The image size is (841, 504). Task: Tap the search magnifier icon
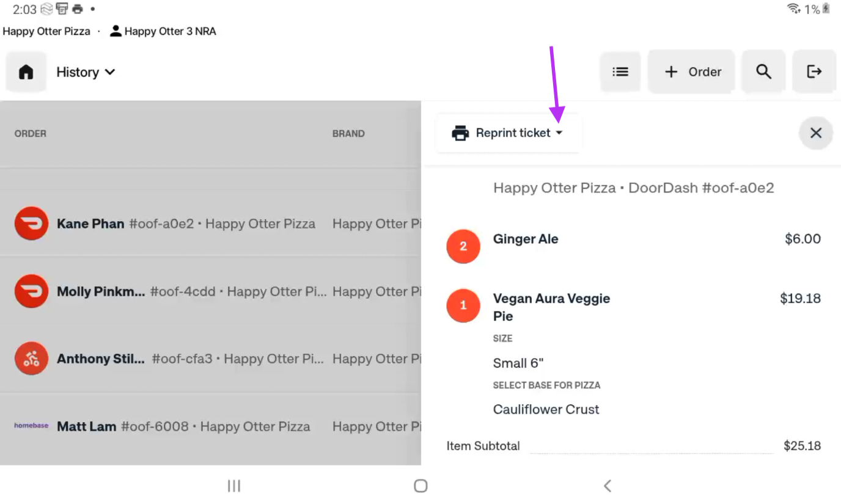point(763,72)
